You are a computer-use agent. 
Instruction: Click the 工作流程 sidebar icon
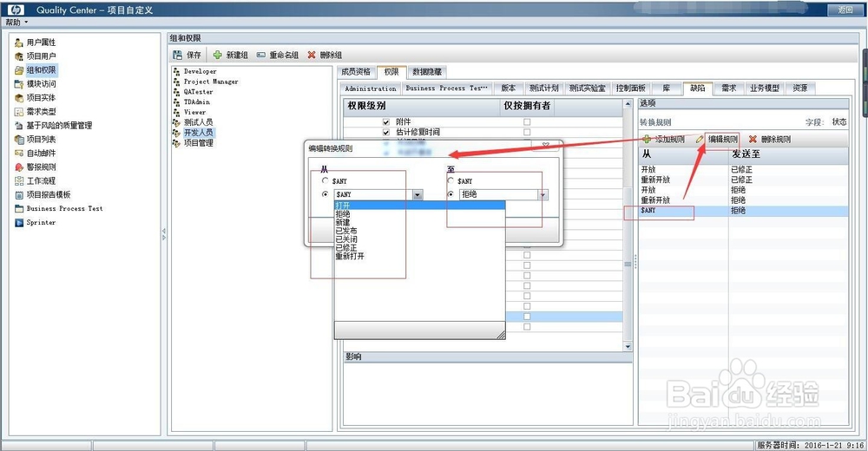tap(19, 180)
